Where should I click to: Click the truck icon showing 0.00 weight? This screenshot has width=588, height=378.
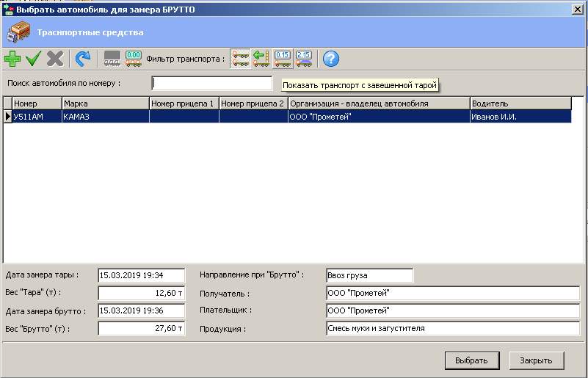(x=134, y=59)
